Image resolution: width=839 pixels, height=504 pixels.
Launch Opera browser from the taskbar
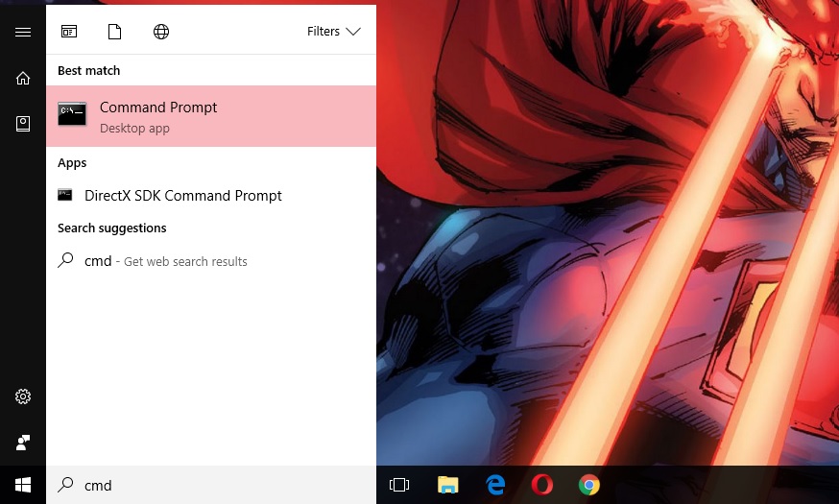(542, 485)
